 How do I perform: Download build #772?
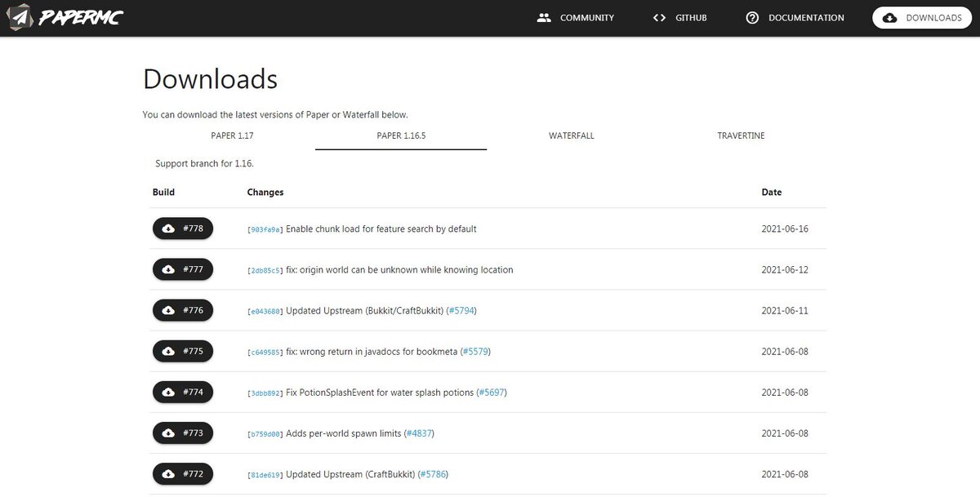pyautogui.click(x=183, y=473)
